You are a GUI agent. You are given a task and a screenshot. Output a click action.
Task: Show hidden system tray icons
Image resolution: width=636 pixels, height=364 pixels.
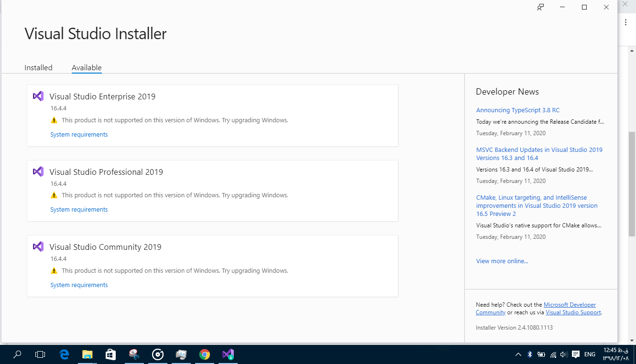coord(518,354)
